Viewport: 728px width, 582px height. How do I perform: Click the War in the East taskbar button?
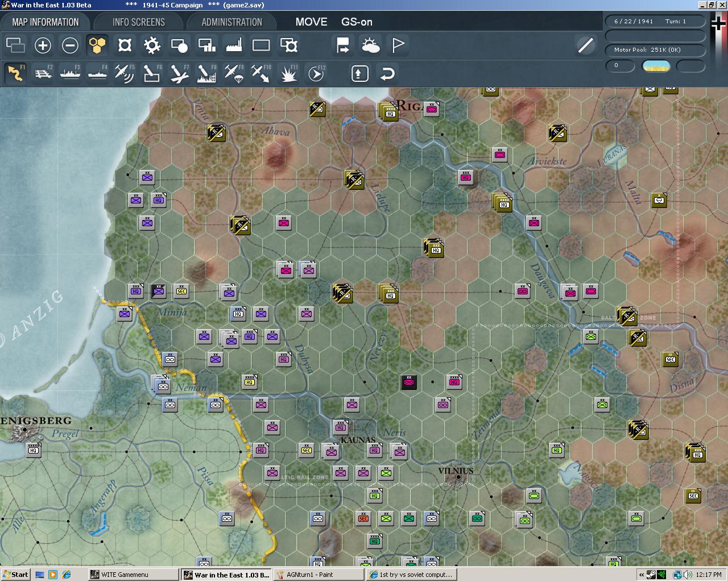[x=226, y=575]
